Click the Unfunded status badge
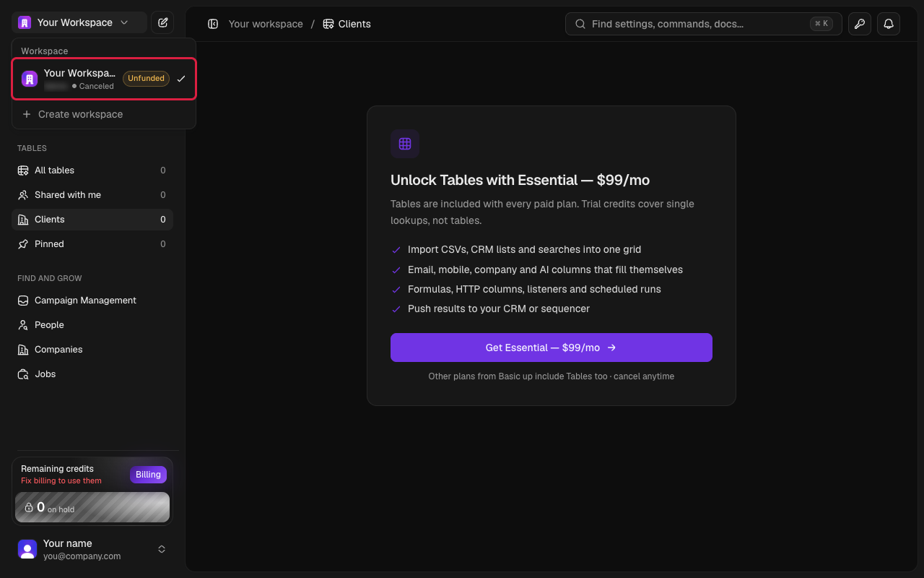The image size is (924, 578). tap(146, 79)
